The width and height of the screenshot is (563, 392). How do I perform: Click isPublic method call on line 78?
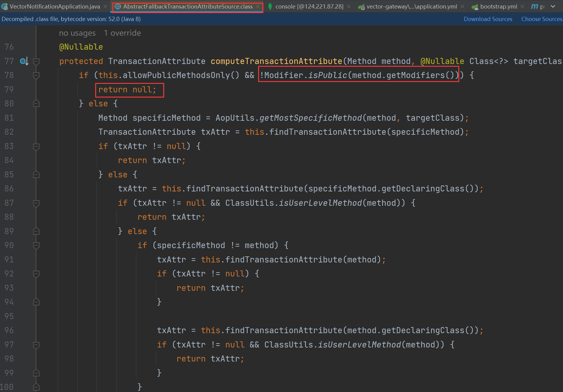(x=327, y=75)
